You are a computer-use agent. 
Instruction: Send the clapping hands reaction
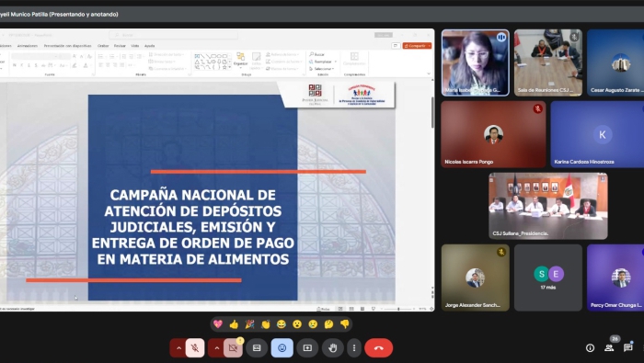point(266,324)
